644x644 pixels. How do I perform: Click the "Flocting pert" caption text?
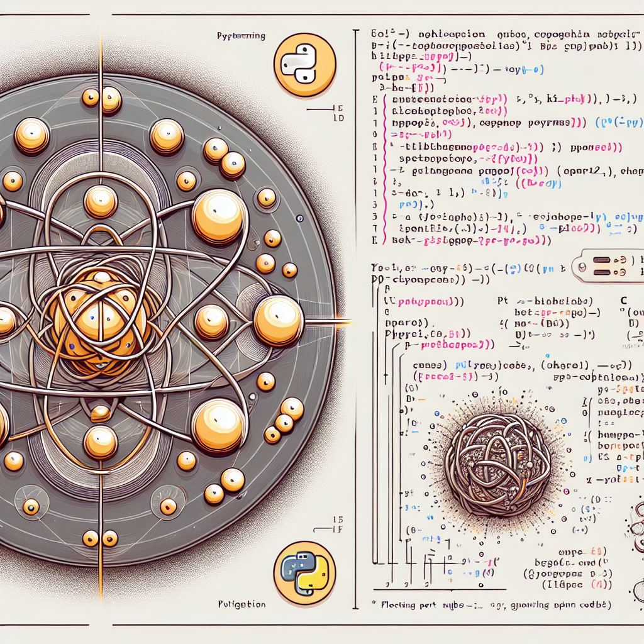[x=409, y=605]
